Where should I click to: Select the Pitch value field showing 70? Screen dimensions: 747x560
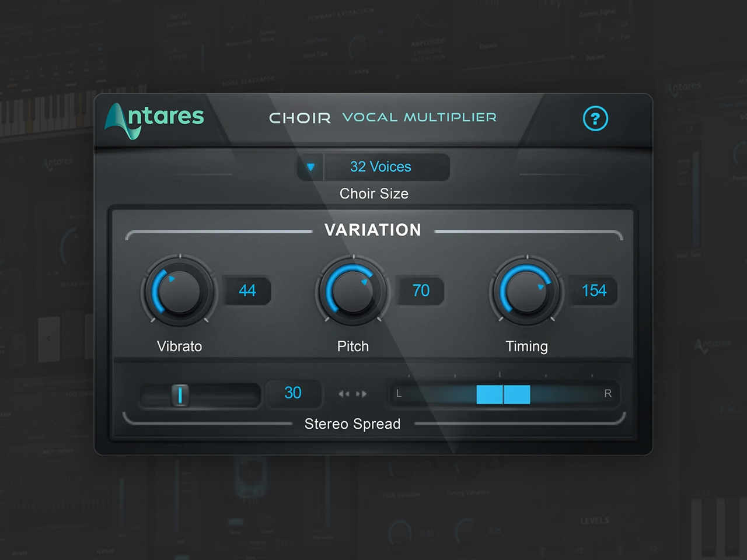tap(421, 290)
